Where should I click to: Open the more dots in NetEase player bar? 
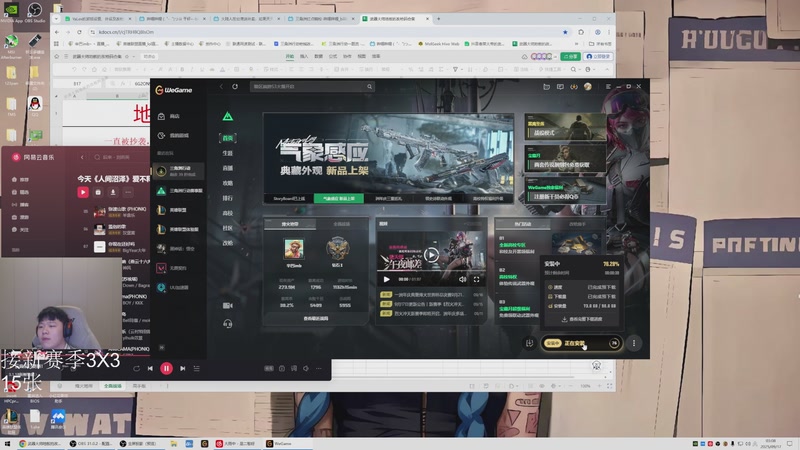(319, 368)
